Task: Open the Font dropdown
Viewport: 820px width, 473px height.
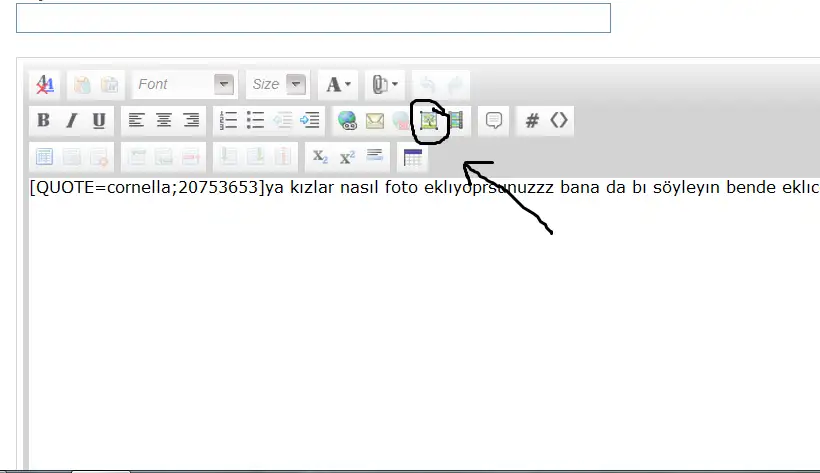Action: click(224, 85)
